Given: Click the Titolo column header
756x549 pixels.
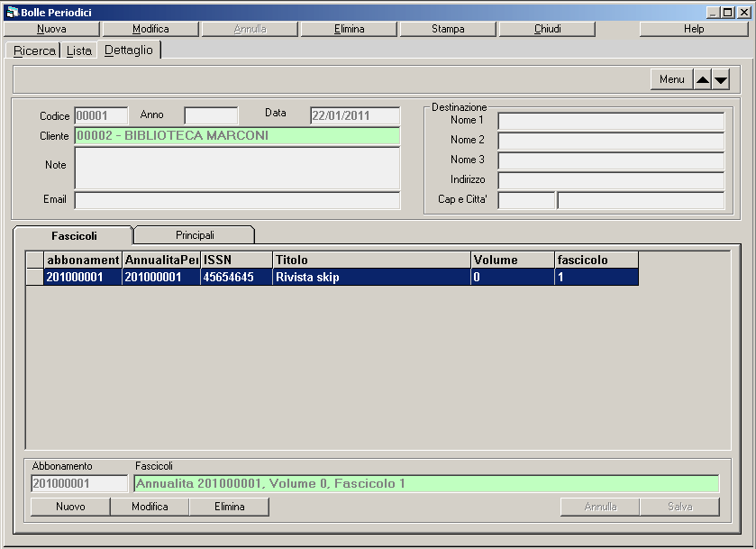Looking at the screenshot, I should click(371, 260).
